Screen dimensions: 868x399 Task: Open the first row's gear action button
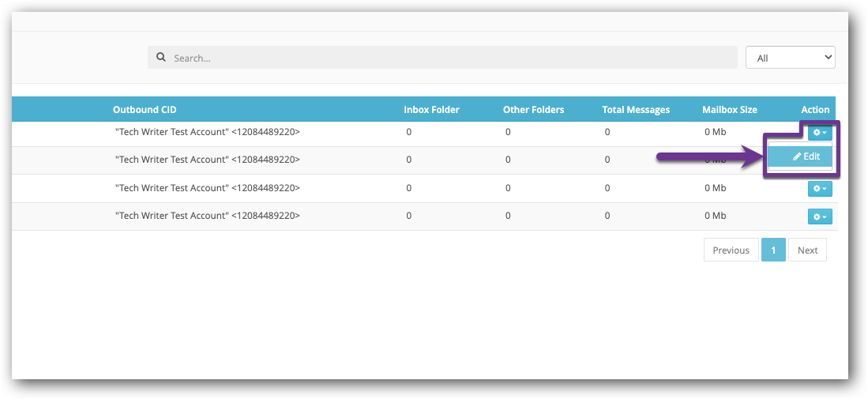tap(820, 133)
